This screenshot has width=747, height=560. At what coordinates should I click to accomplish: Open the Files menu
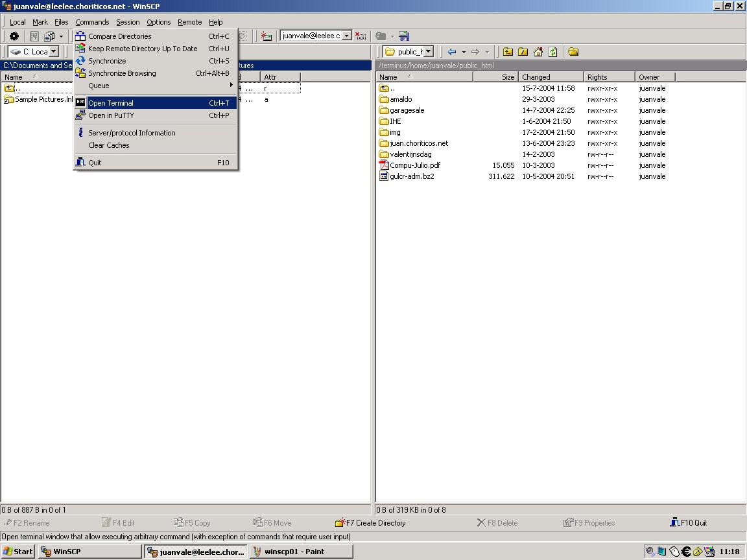(x=62, y=22)
